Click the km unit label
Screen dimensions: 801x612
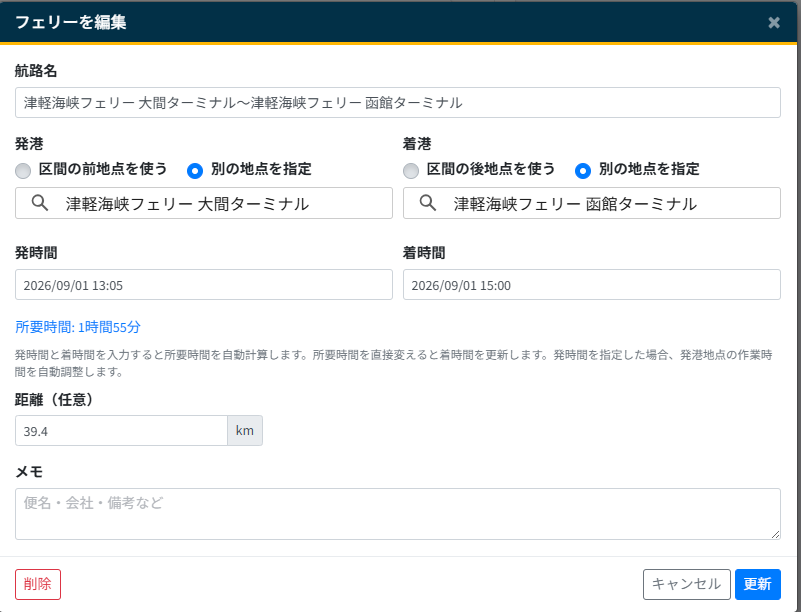point(245,431)
